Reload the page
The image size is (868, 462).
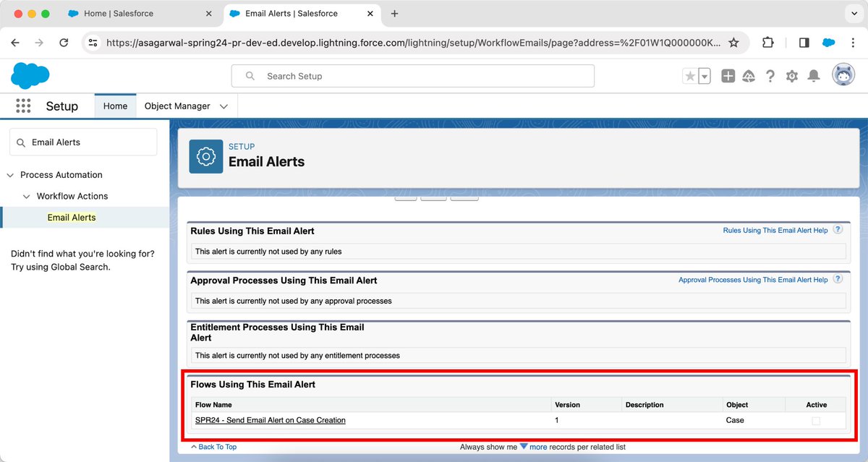64,43
